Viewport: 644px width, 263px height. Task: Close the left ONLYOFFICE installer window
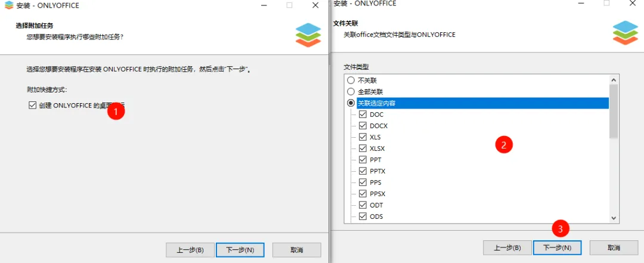(315, 5)
